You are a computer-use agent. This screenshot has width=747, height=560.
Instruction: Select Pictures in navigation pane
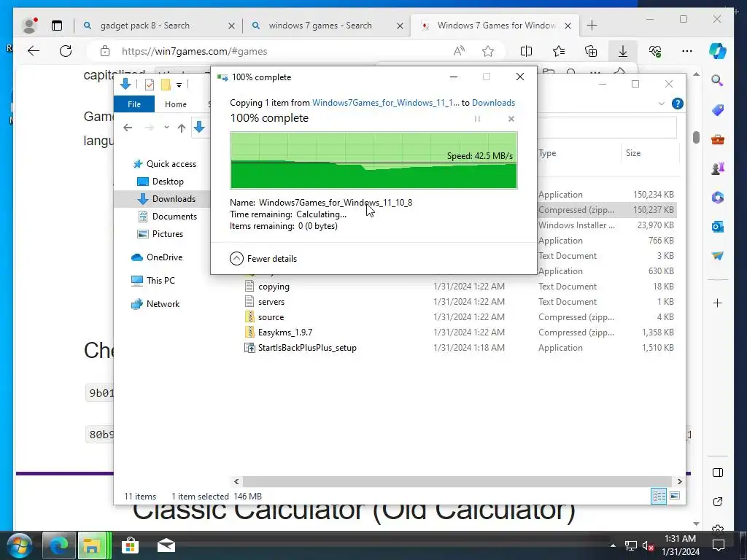(161, 234)
